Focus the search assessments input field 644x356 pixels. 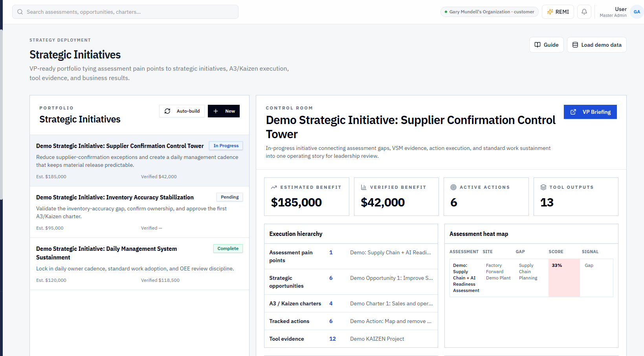[x=125, y=12]
